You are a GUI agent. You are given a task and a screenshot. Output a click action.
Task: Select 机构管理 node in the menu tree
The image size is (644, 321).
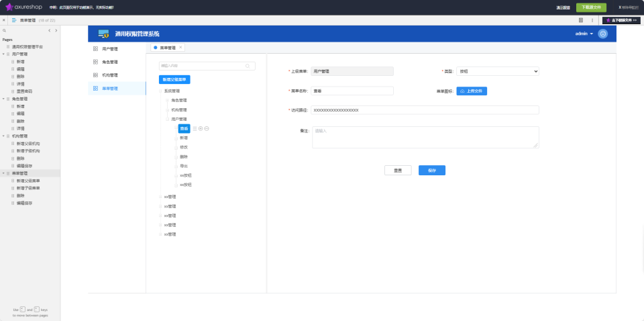(179, 109)
